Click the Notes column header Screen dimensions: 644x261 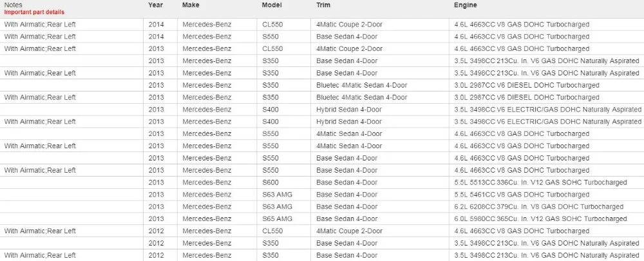pos(13,5)
